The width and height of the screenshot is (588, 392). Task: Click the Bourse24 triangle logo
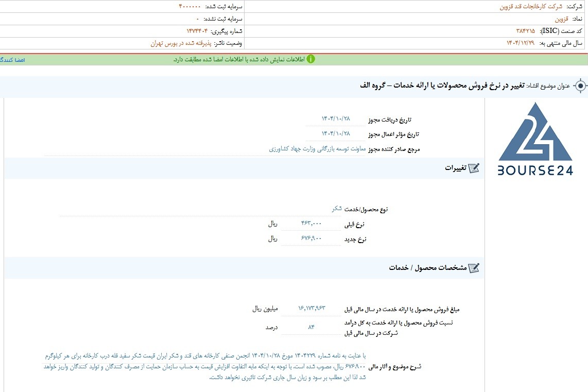click(x=535, y=139)
